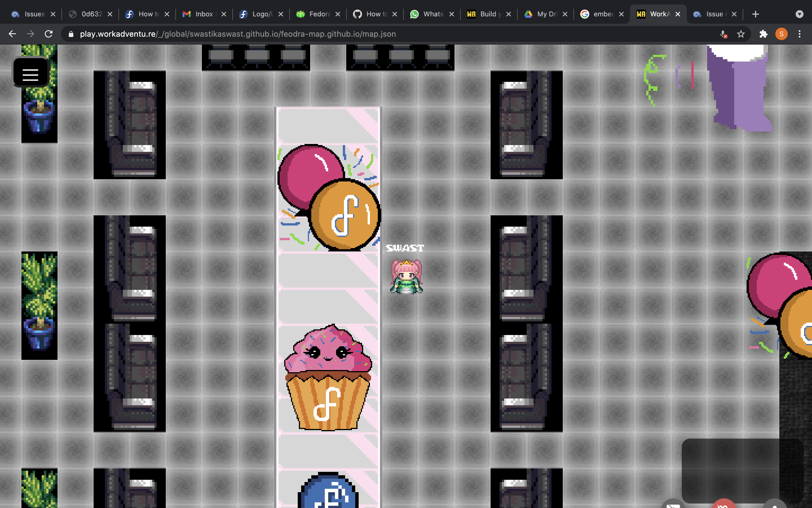This screenshot has width=812, height=508.
Task: Reload the WorkAdventure map page
Action: point(49,34)
